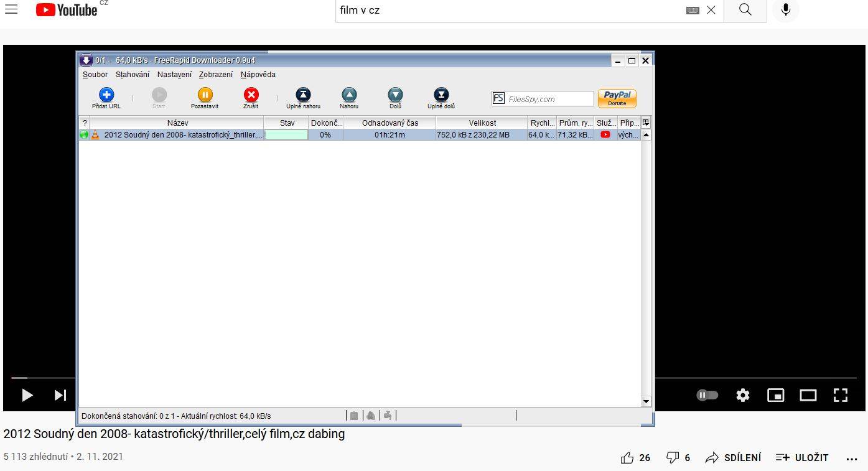Open video player settings gear
Screen dimensions: 868x471
point(743,395)
